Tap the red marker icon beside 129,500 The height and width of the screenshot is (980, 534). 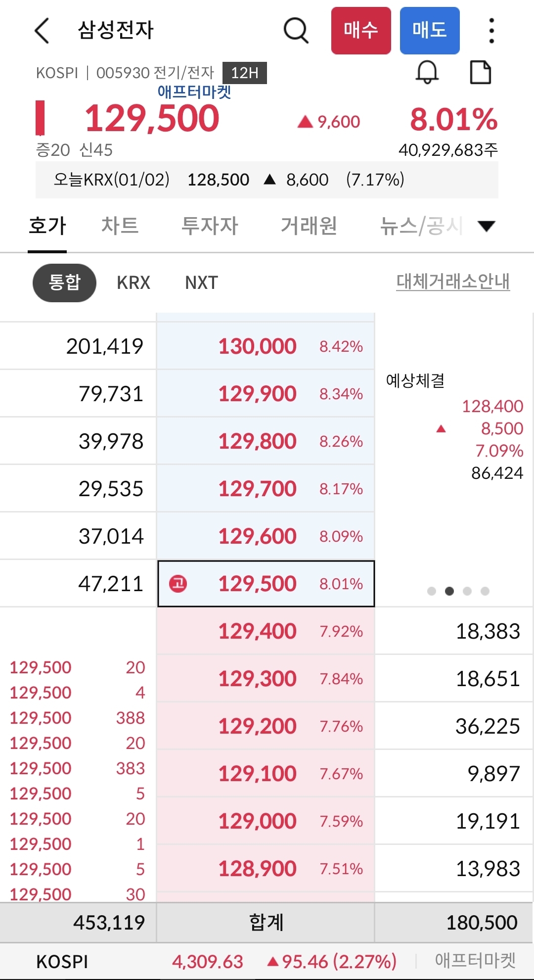click(x=178, y=584)
